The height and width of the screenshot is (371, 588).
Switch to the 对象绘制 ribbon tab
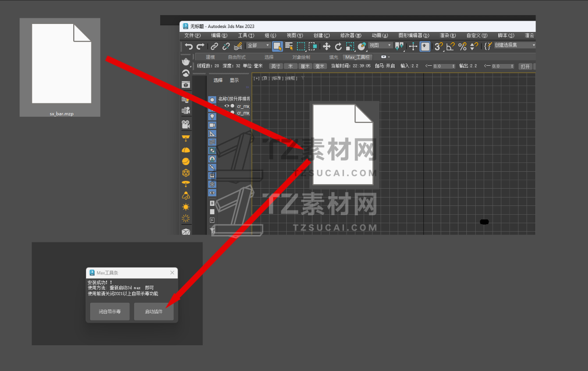click(x=301, y=57)
